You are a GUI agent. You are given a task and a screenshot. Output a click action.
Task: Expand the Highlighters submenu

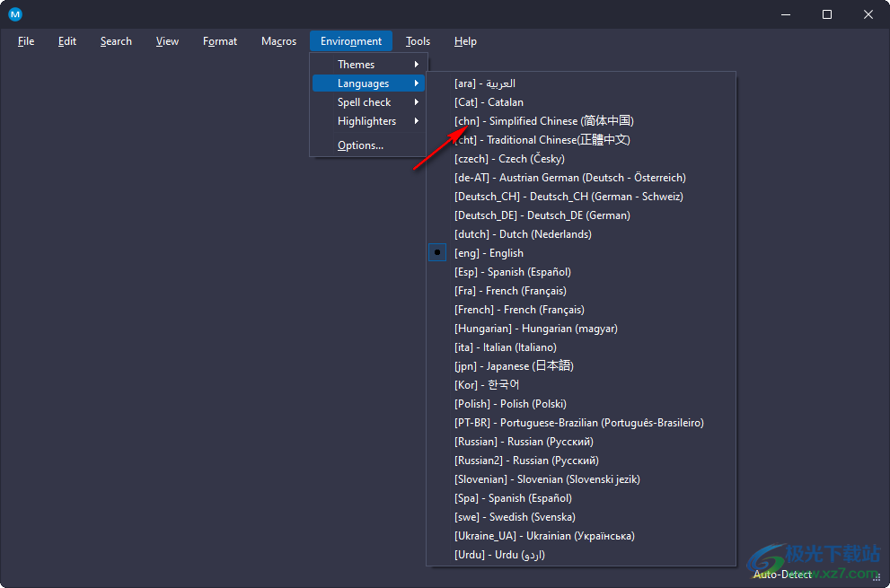[368, 121]
